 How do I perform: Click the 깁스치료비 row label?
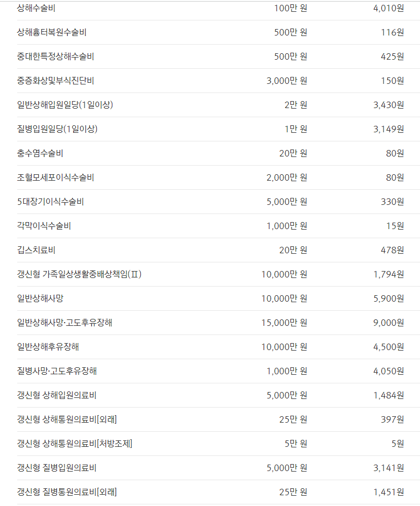[x=36, y=250]
